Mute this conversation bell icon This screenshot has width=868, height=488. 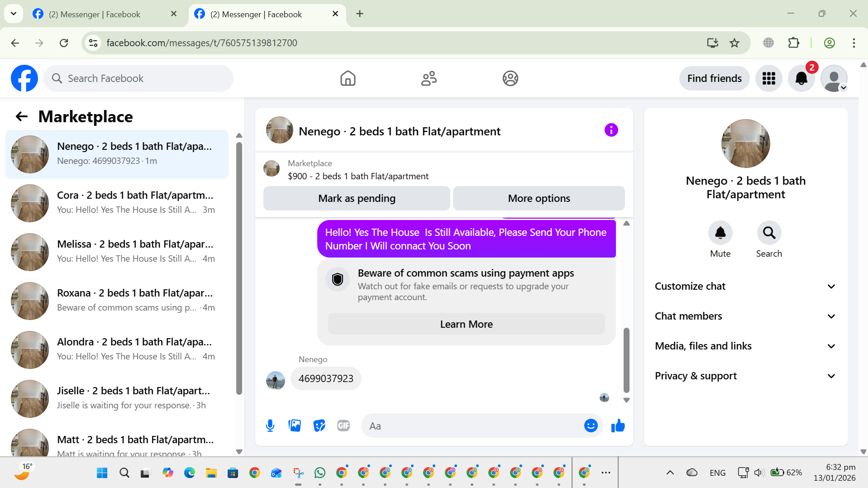(x=720, y=233)
